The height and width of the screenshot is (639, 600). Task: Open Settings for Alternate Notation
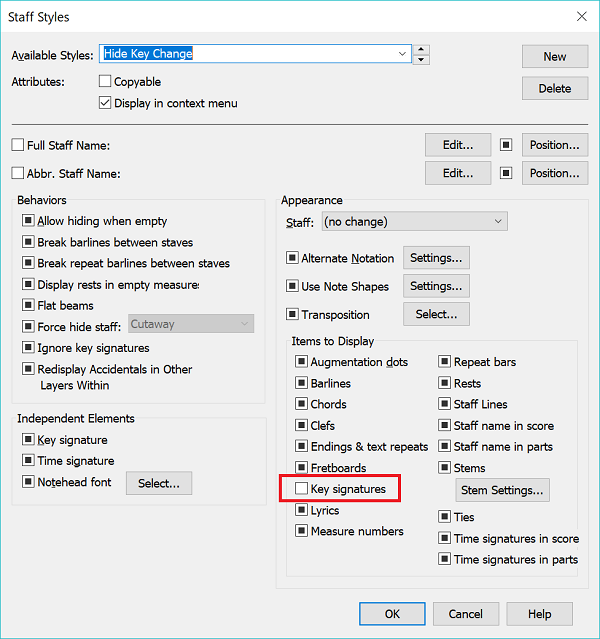436,258
